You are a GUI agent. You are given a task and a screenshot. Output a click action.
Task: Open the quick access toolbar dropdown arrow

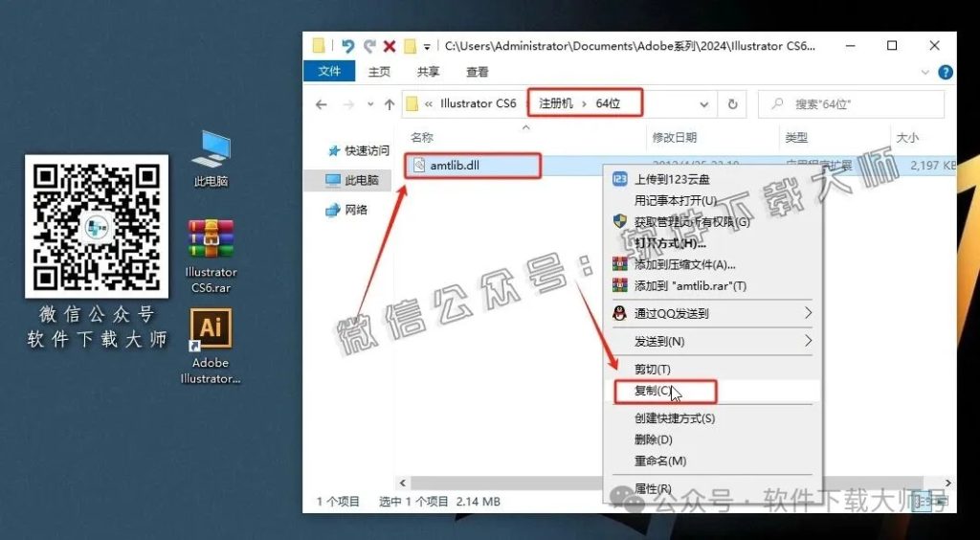427,47
